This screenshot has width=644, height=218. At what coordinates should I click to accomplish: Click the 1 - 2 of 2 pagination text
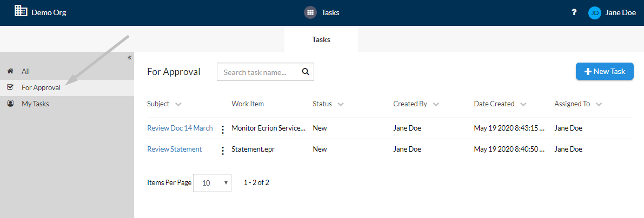pos(256,183)
